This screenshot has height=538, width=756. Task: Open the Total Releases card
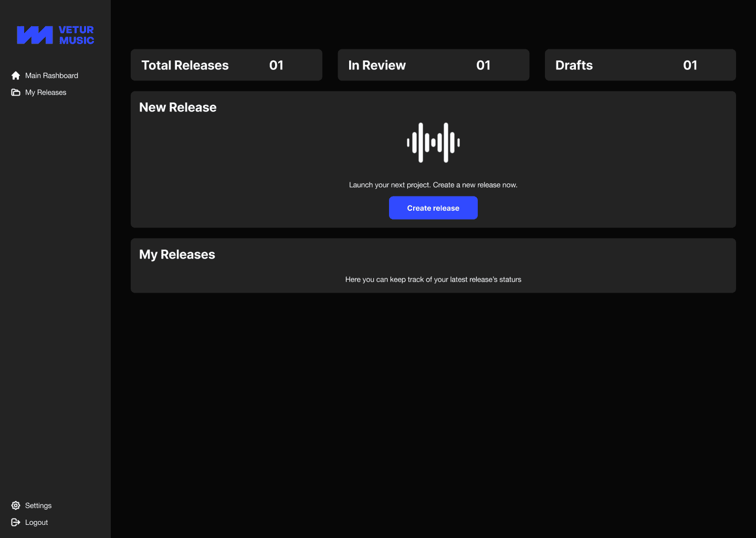[x=226, y=65]
